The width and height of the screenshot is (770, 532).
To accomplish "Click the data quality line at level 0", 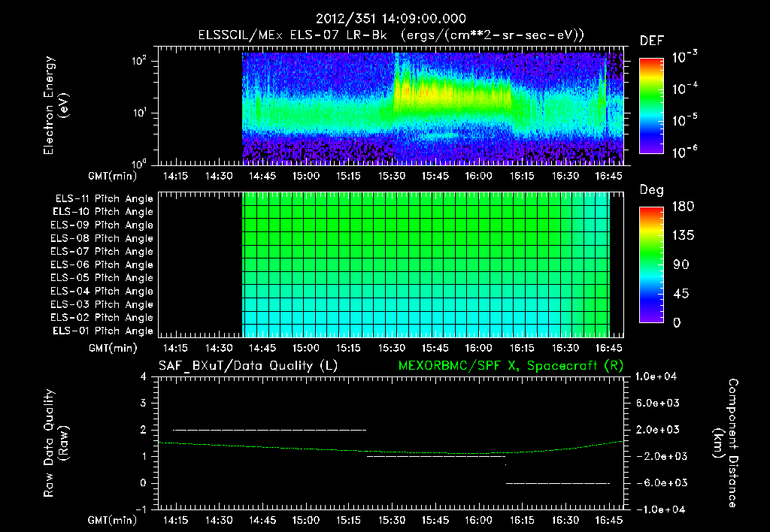I will coord(558,483).
